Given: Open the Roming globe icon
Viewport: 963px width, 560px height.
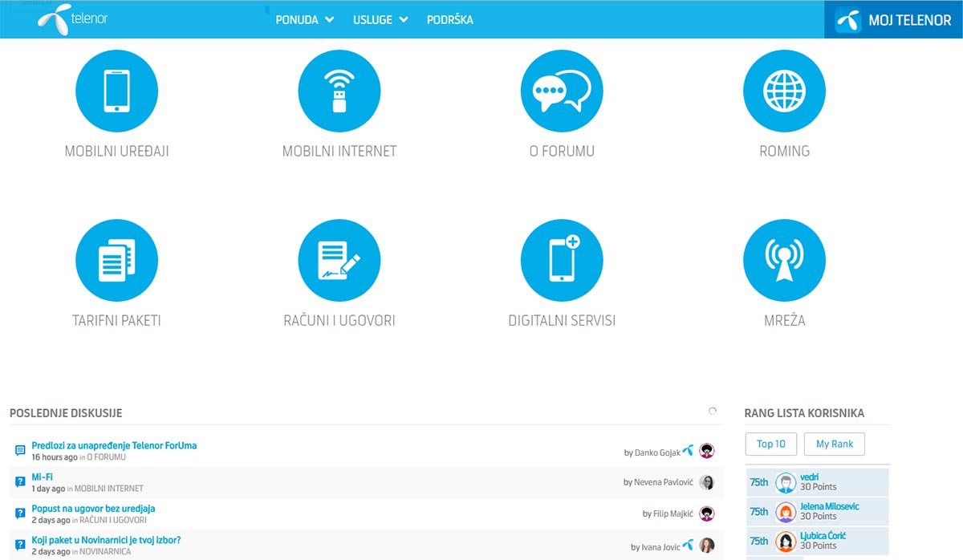Looking at the screenshot, I should pos(784,91).
